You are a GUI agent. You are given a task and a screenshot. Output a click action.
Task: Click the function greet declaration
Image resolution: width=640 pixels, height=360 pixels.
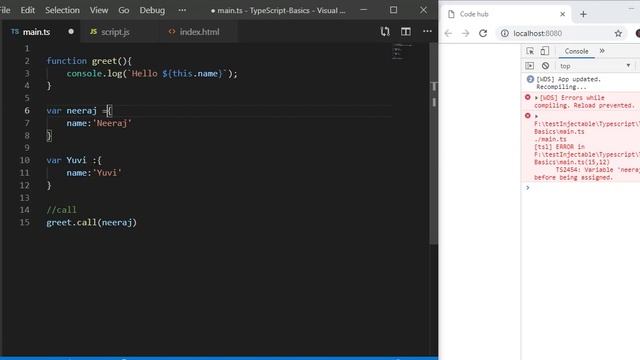(89, 61)
